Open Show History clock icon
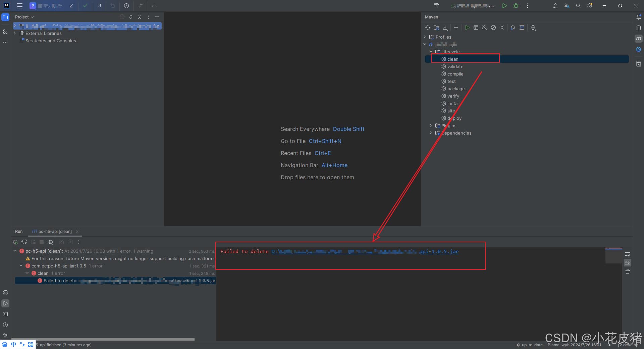This screenshot has height=349, width=644. 126,6
